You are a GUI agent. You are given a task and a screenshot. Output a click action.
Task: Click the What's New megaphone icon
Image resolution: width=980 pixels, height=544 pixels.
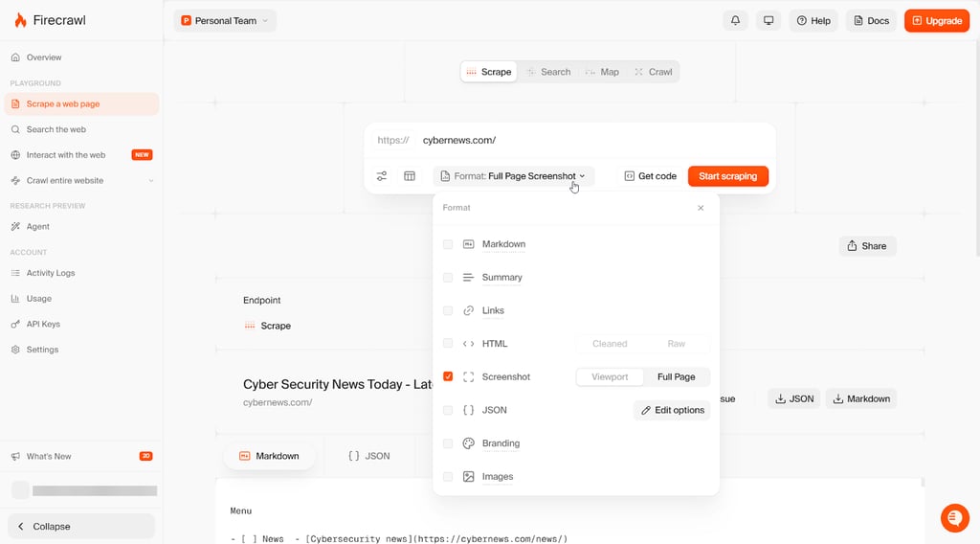[15, 457]
